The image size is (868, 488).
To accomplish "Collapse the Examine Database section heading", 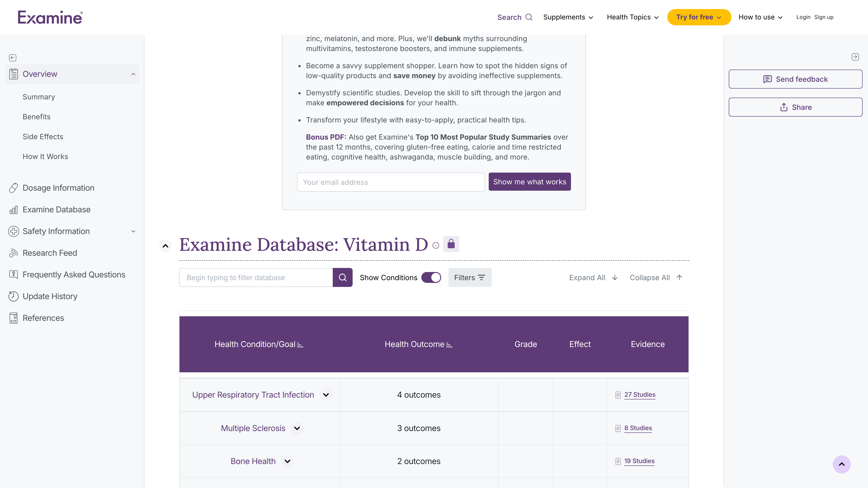I will [165, 246].
